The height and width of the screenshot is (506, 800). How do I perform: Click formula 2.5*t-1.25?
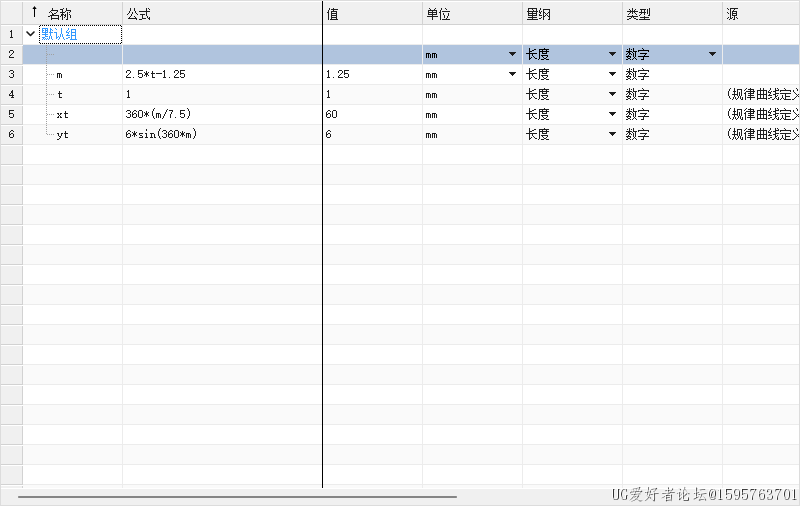click(x=156, y=74)
